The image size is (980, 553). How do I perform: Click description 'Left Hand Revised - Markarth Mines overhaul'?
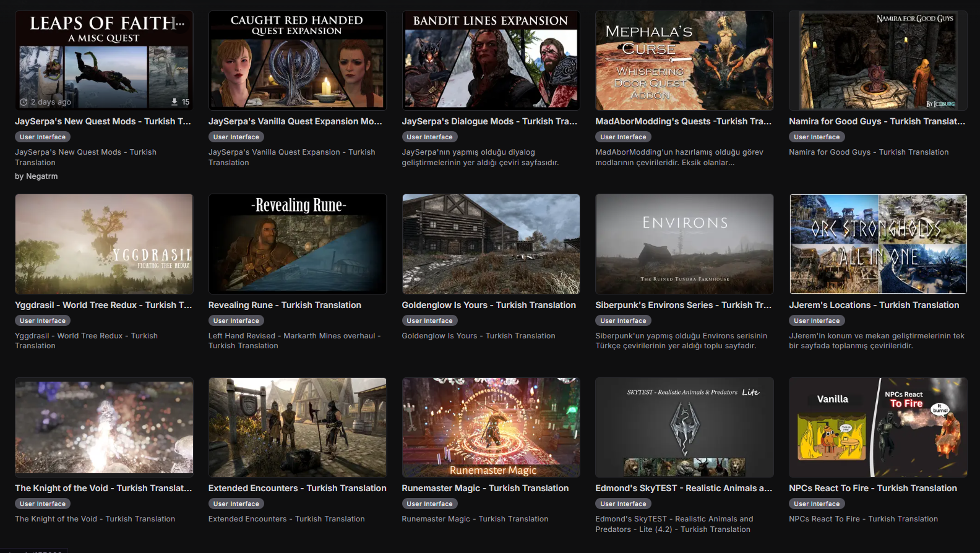(294, 341)
